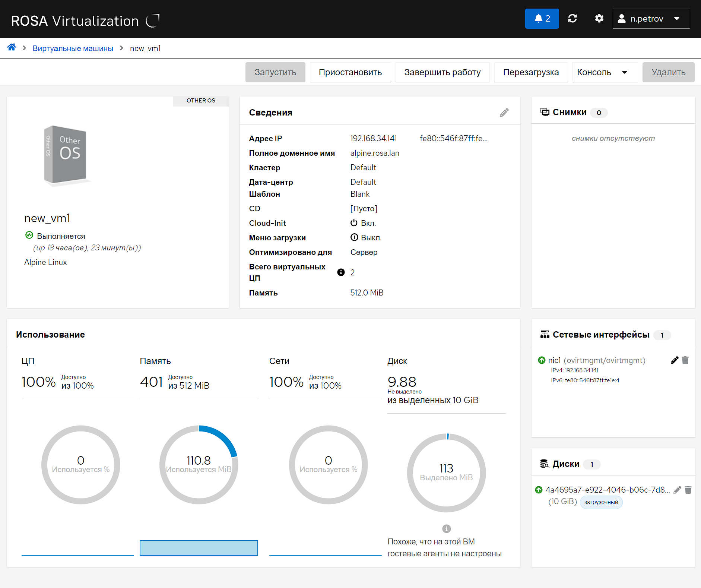Open the notifications bell with 2 alerts
The width and height of the screenshot is (701, 588).
(542, 19)
